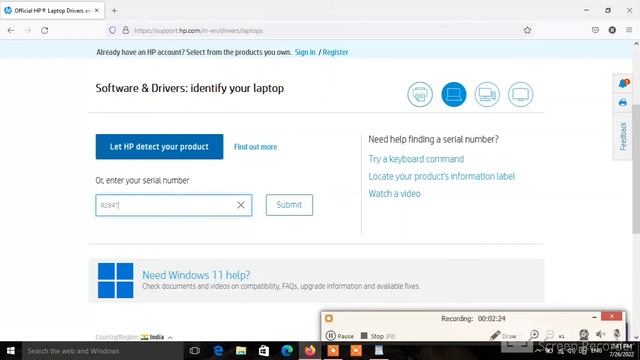Select the desktop product type icon
This screenshot has width=640, height=360.
click(487, 94)
